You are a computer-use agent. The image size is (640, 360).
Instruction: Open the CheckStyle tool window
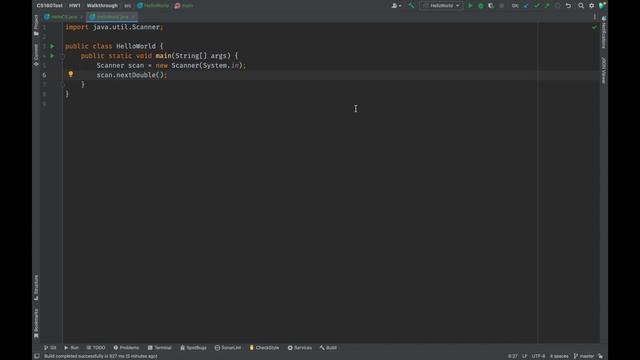264,348
